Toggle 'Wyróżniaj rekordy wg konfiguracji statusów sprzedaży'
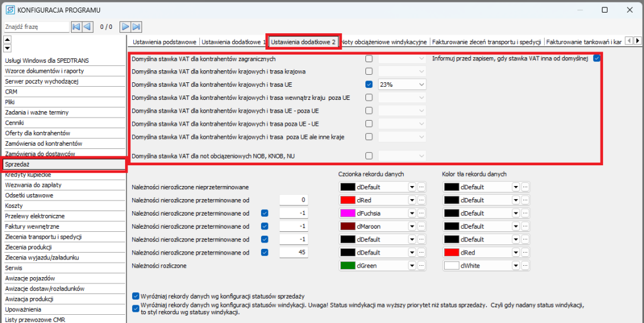The image size is (644, 323). coord(136,295)
